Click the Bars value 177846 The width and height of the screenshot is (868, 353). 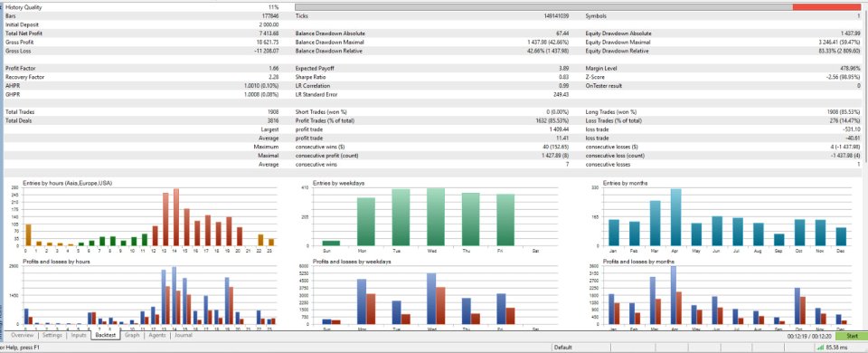coord(270,16)
